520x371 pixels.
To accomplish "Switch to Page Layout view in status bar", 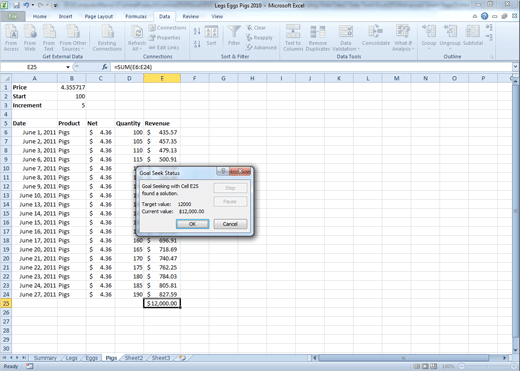I will click(x=425, y=366).
